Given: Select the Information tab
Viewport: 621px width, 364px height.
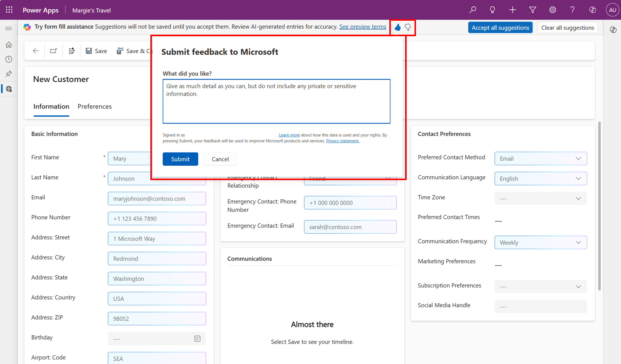Looking at the screenshot, I should pyautogui.click(x=51, y=106).
